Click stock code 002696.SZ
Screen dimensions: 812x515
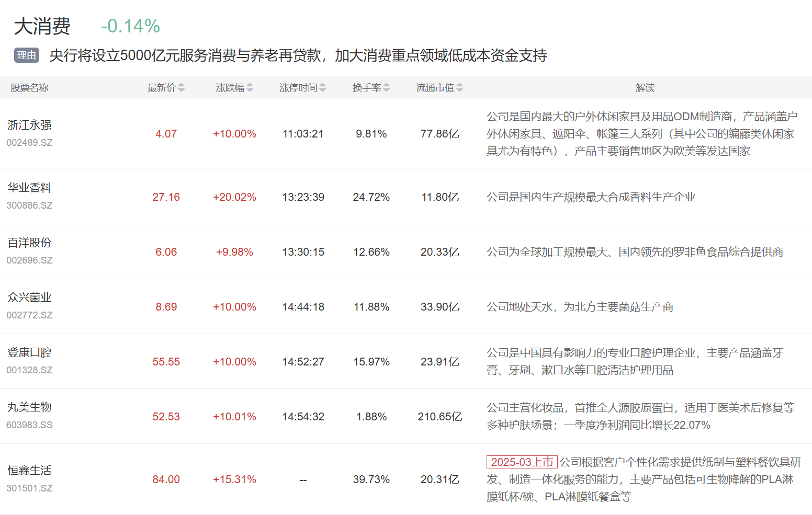pyautogui.click(x=29, y=260)
